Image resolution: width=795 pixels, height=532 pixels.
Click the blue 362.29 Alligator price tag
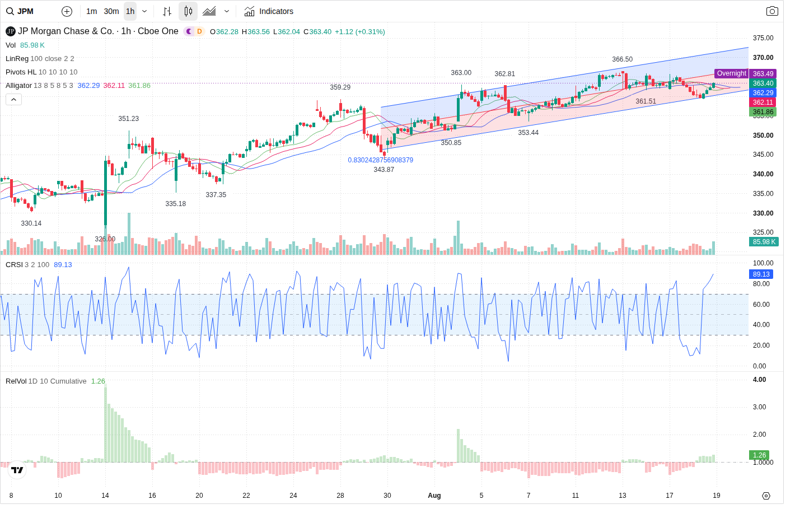click(763, 93)
